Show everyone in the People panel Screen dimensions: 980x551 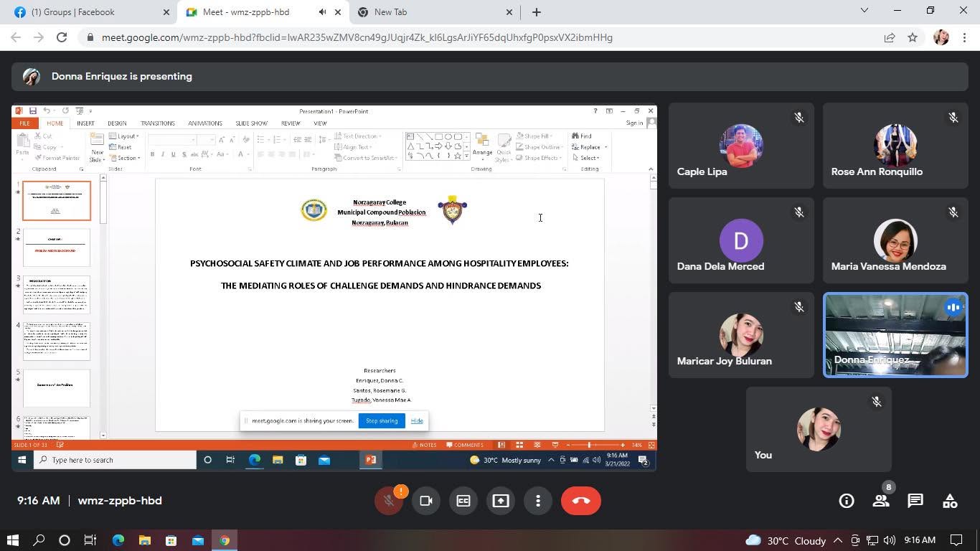click(881, 501)
